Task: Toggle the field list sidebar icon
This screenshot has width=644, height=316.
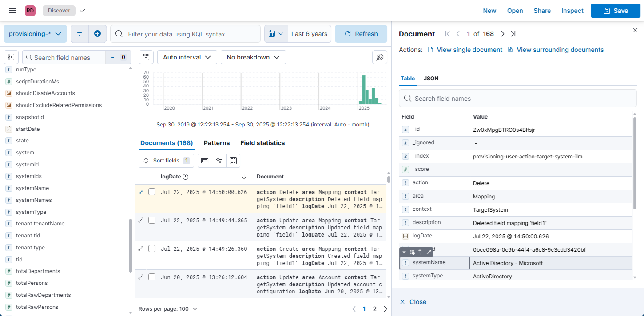Action: [11, 57]
